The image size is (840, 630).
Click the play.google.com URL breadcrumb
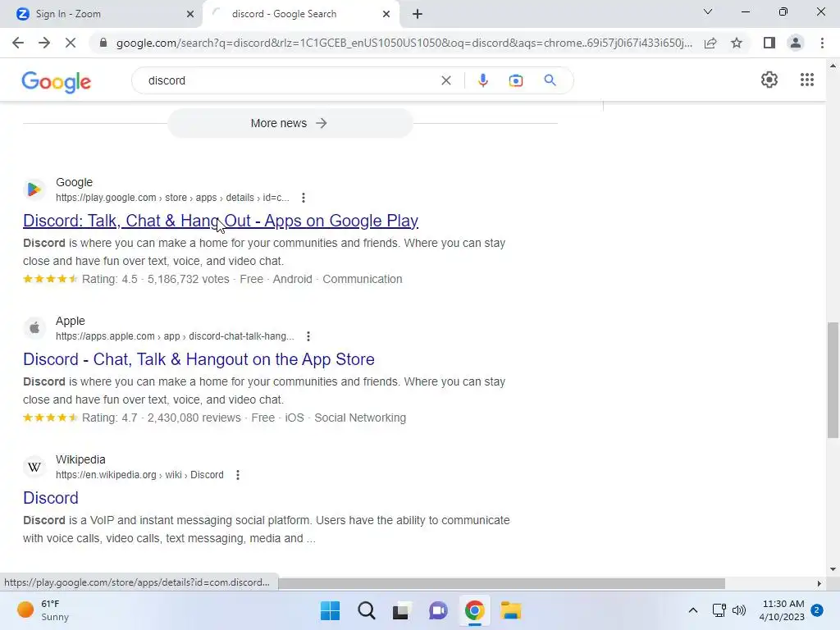point(172,198)
